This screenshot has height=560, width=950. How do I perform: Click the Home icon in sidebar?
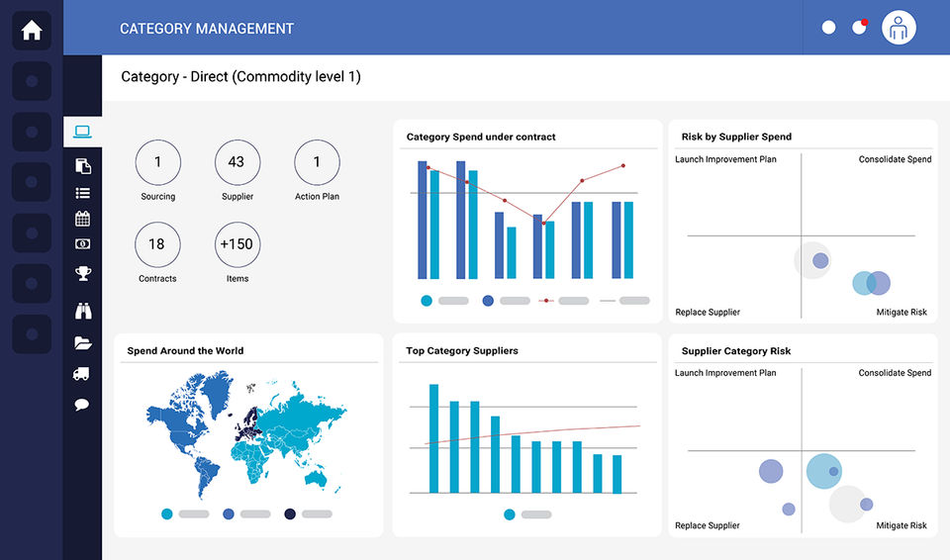pos(32,30)
